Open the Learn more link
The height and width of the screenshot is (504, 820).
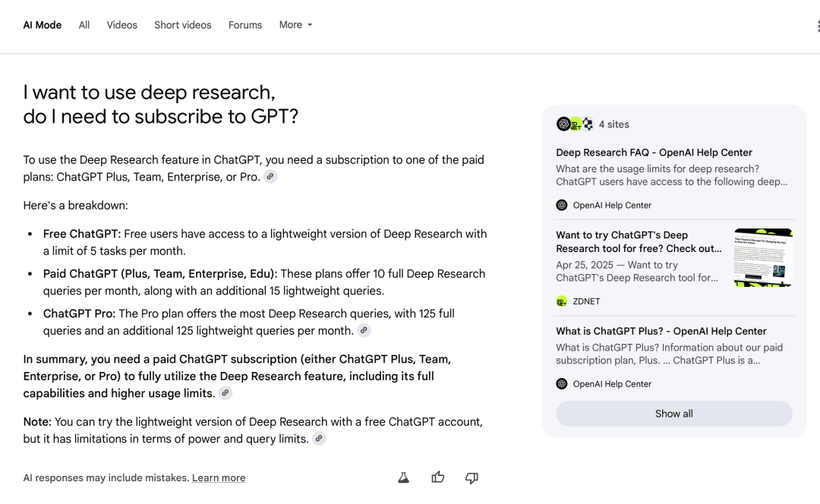coord(219,478)
